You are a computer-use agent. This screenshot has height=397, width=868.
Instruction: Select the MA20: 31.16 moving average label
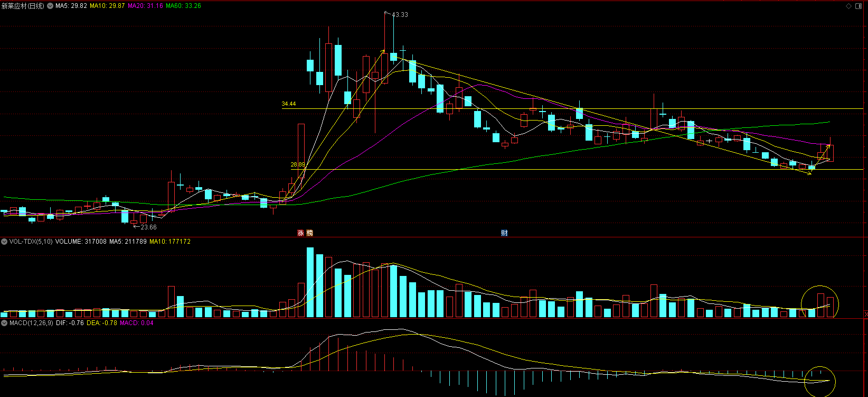(145, 6)
